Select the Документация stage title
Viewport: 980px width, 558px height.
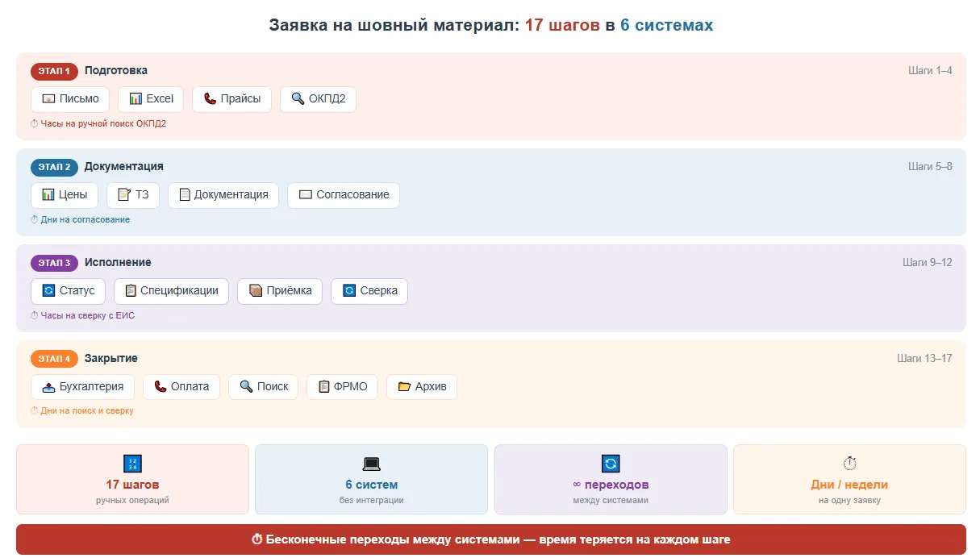124,167
